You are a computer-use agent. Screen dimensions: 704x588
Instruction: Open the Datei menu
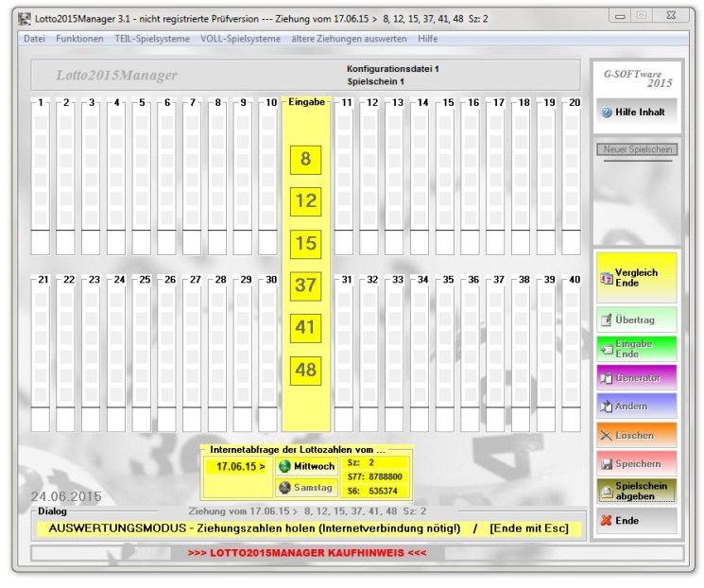(34, 39)
